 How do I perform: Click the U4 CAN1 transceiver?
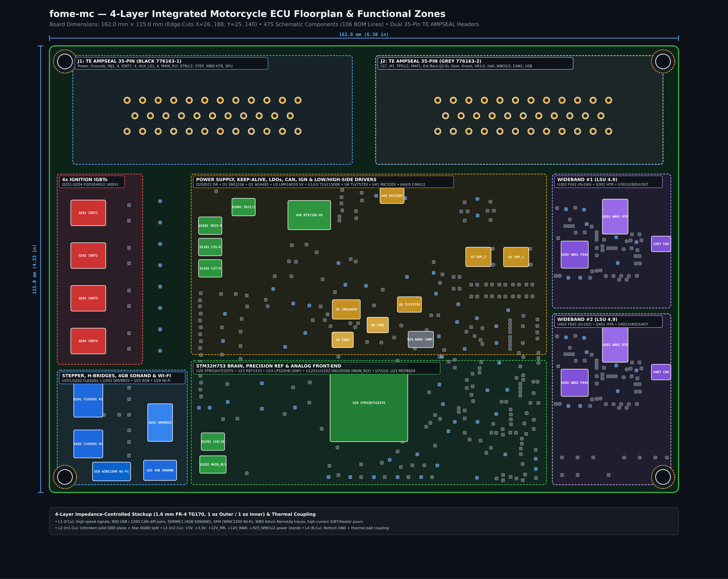pyautogui.click(x=378, y=325)
